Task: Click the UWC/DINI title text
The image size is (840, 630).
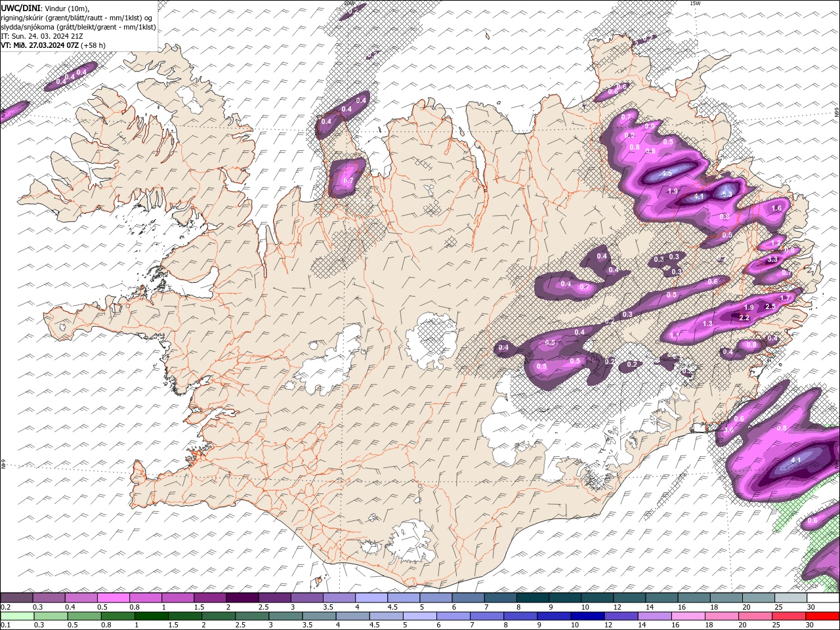Action: point(20,8)
